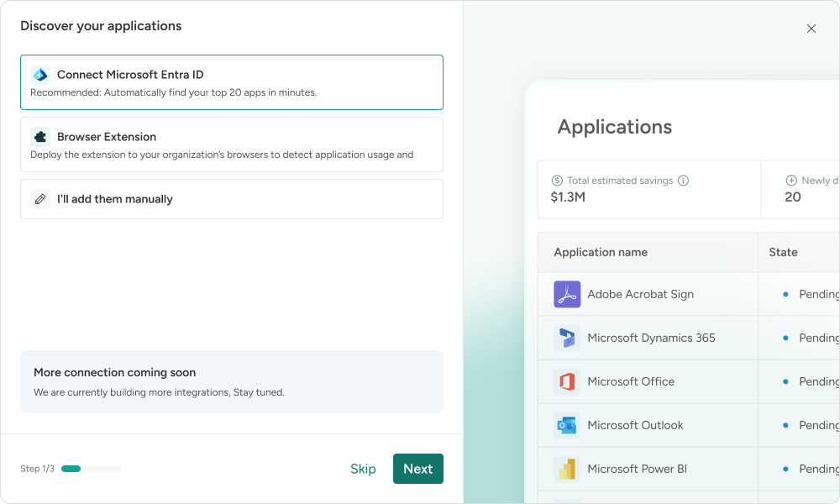
Task: Click the Microsoft Office row name
Action: pyautogui.click(x=631, y=381)
